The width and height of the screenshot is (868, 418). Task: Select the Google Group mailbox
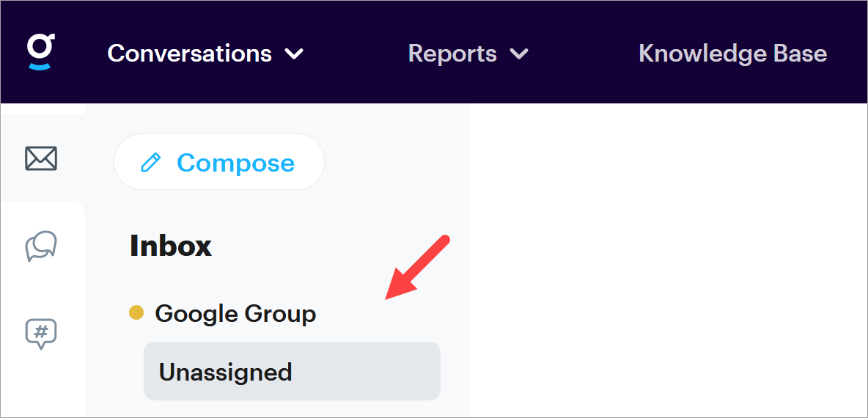(x=235, y=314)
